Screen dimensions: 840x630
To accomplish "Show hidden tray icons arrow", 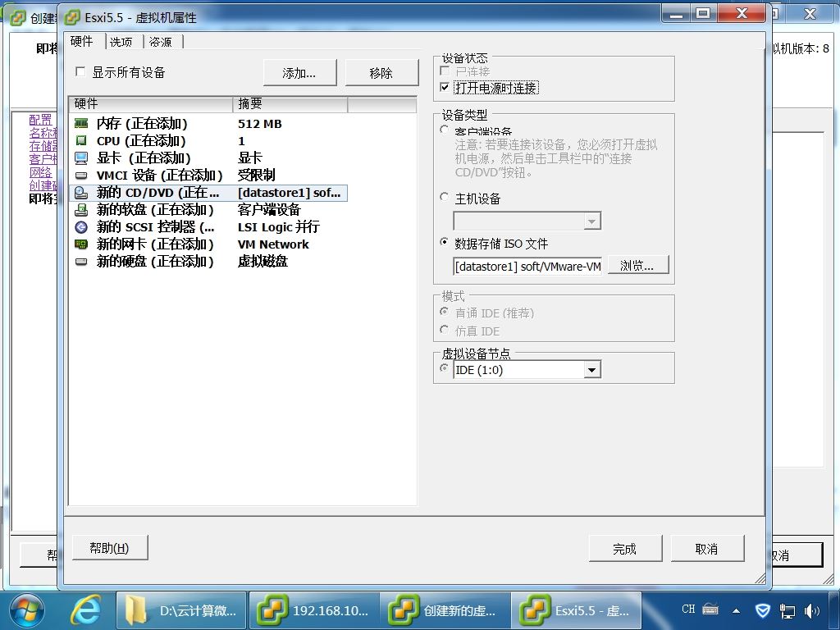I will click(x=737, y=610).
